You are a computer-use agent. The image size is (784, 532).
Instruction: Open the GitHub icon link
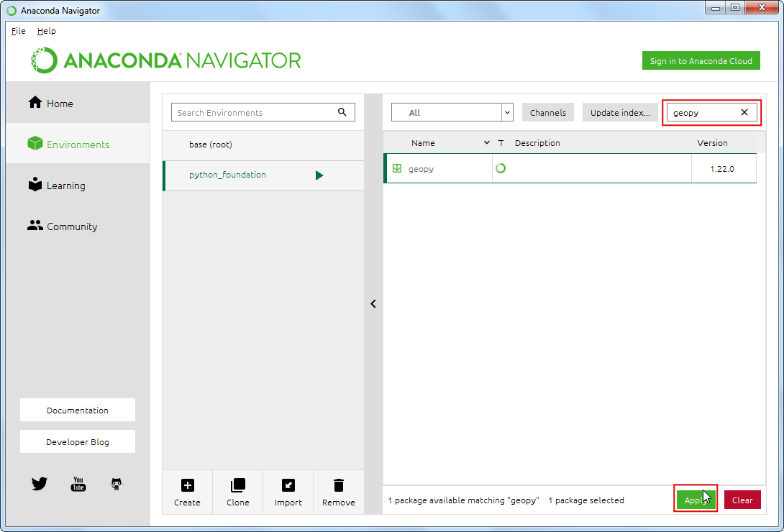pyautogui.click(x=117, y=484)
